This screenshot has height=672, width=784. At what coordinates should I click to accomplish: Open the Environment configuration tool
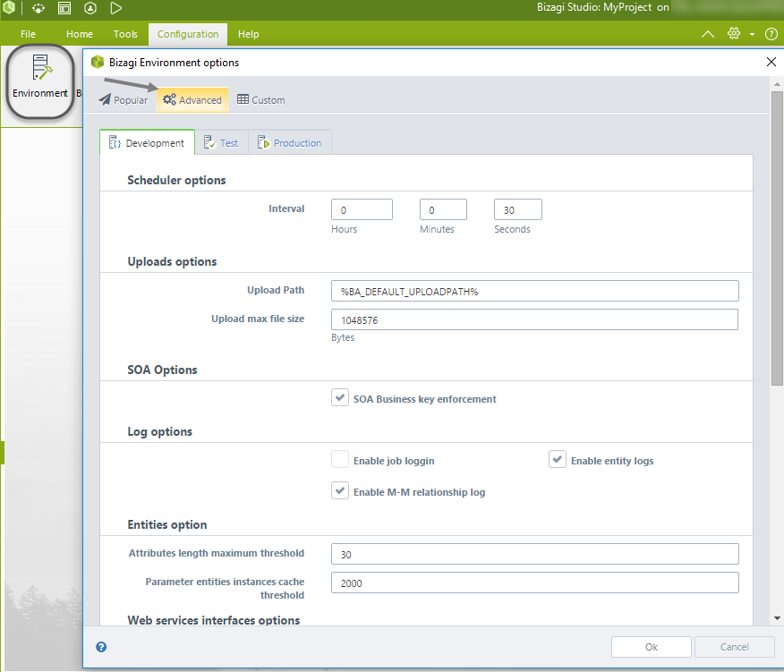coord(40,76)
